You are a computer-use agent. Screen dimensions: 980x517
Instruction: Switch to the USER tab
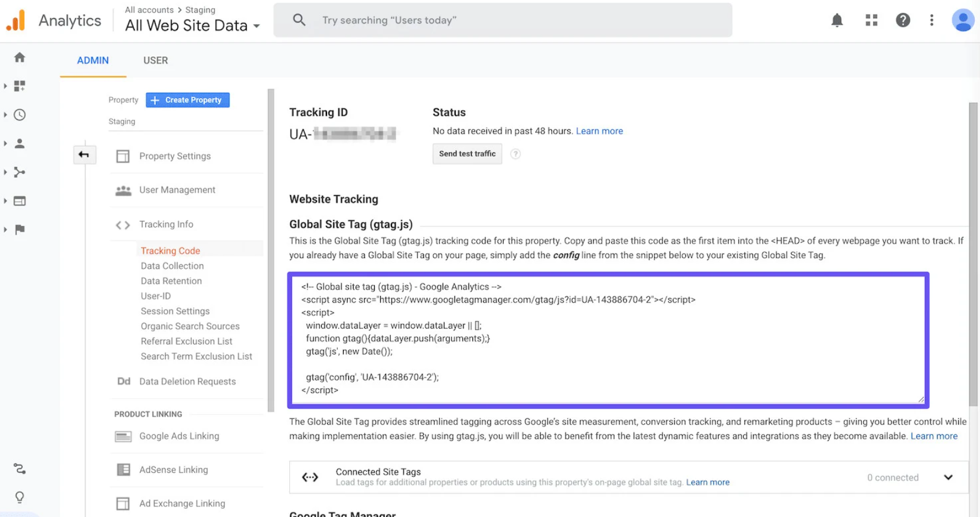(155, 60)
